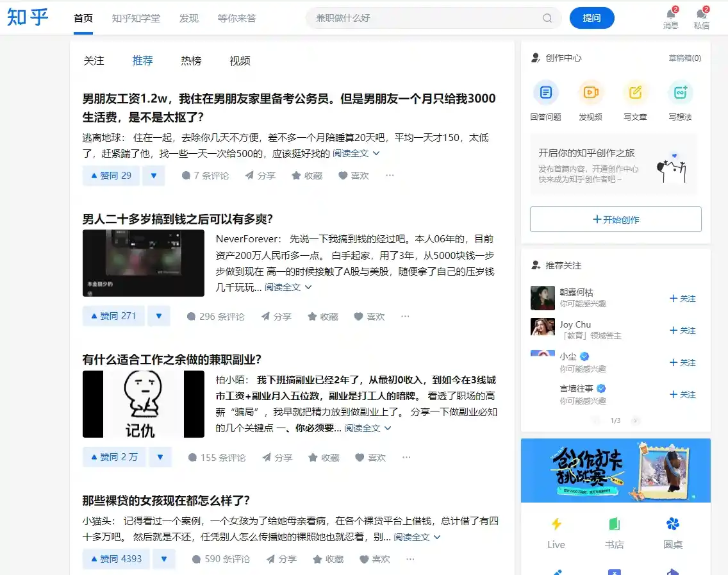This screenshot has width=728, height=575.
Task: Upvote 赞同 271 answer
Action: tap(114, 316)
